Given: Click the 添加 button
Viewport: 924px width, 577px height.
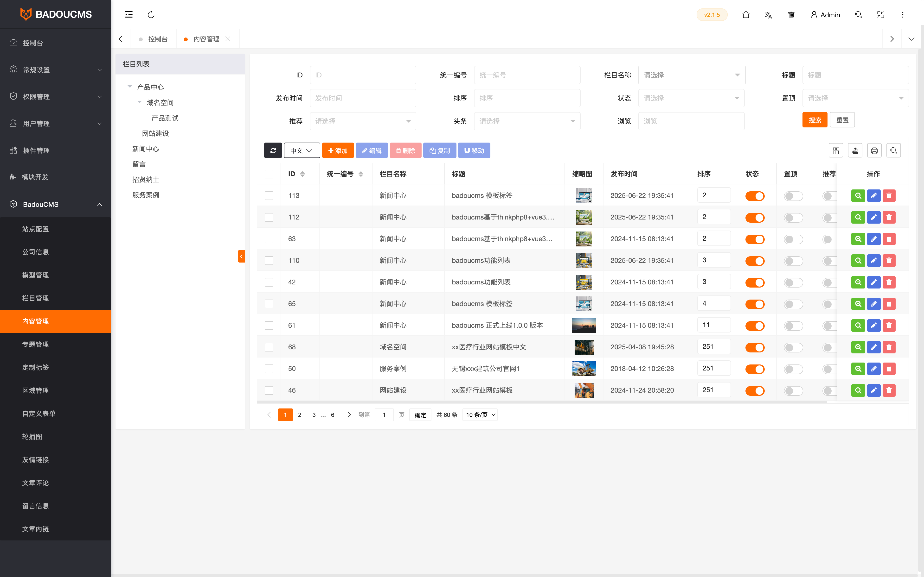Looking at the screenshot, I should coord(338,150).
